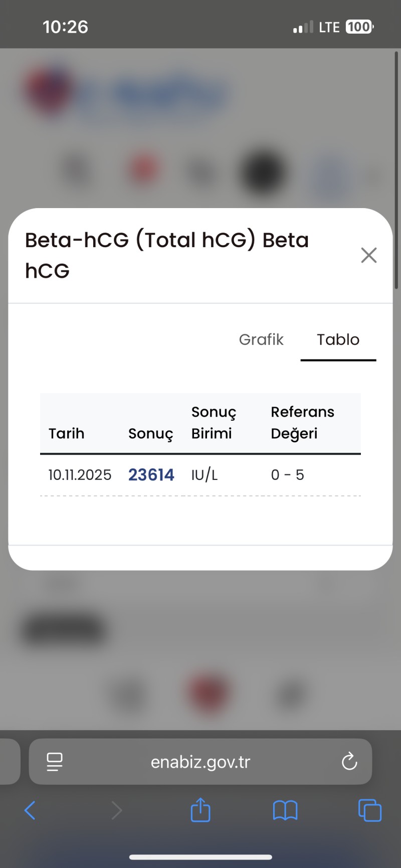The width and height of the screenshot is (401, 868).
Task: Click the Tarih column header
Action: tap(66, 433)
